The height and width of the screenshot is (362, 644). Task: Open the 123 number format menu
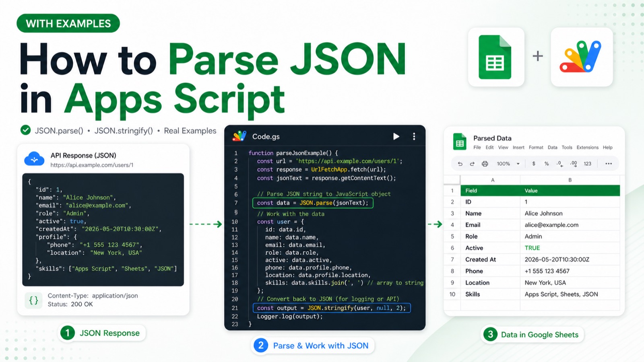(x=588, y=164)
